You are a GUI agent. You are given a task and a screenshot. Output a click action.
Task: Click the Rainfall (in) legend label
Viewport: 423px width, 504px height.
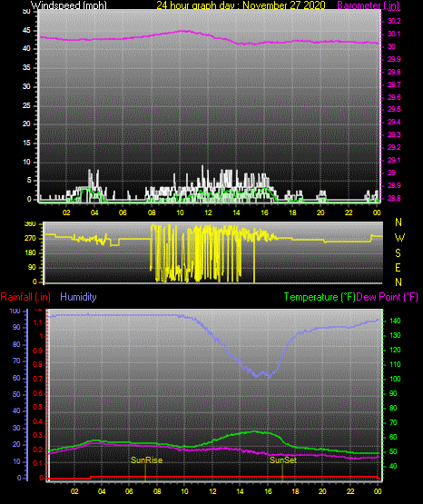pyautogui.click(x=25, y=297)
